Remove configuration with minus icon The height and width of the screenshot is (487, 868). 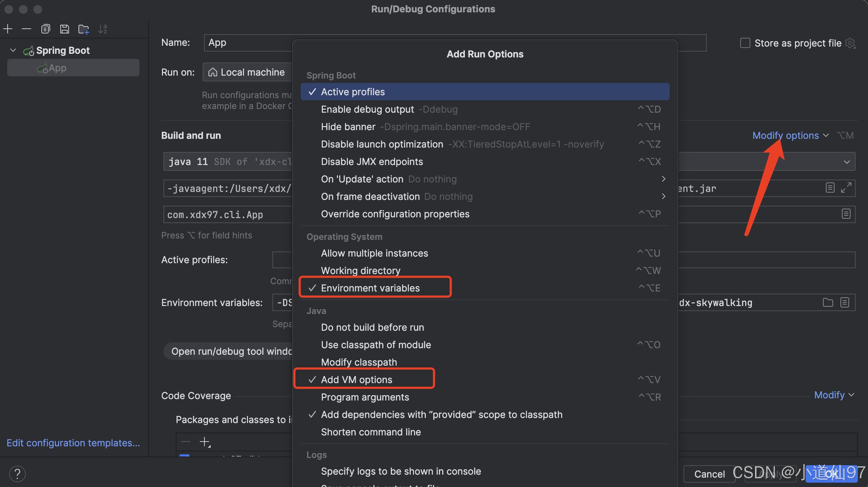pos(27,29)
